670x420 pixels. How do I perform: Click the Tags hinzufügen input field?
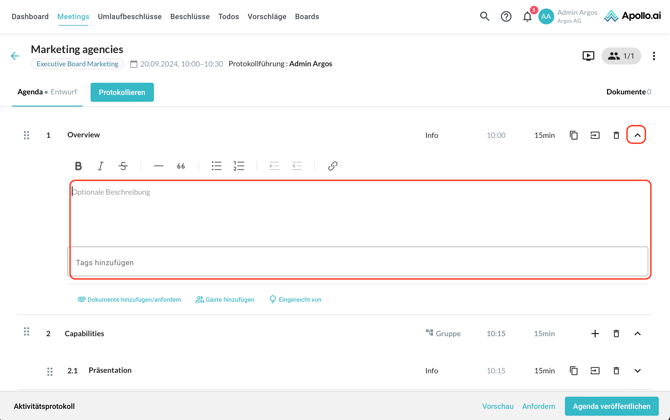pos(358,263)
